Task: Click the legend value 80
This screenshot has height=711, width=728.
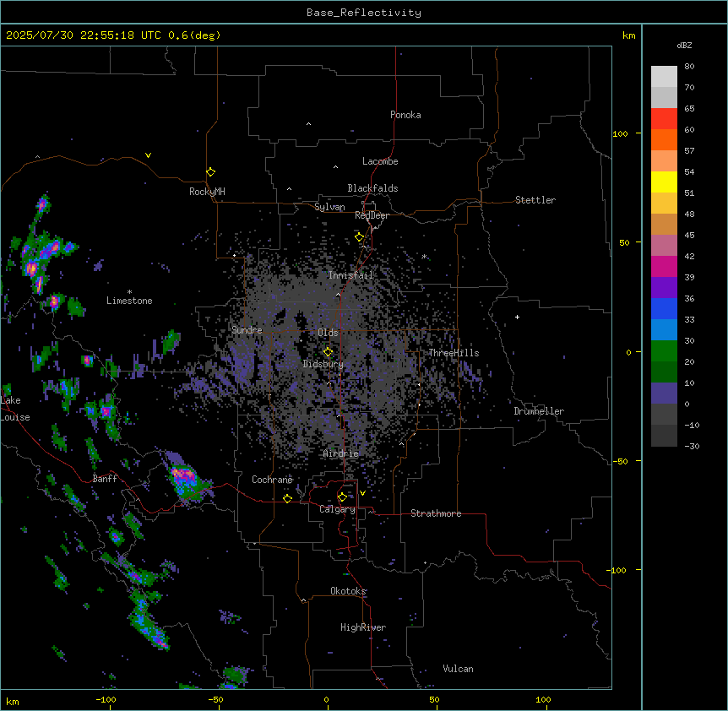Action: 689,67
